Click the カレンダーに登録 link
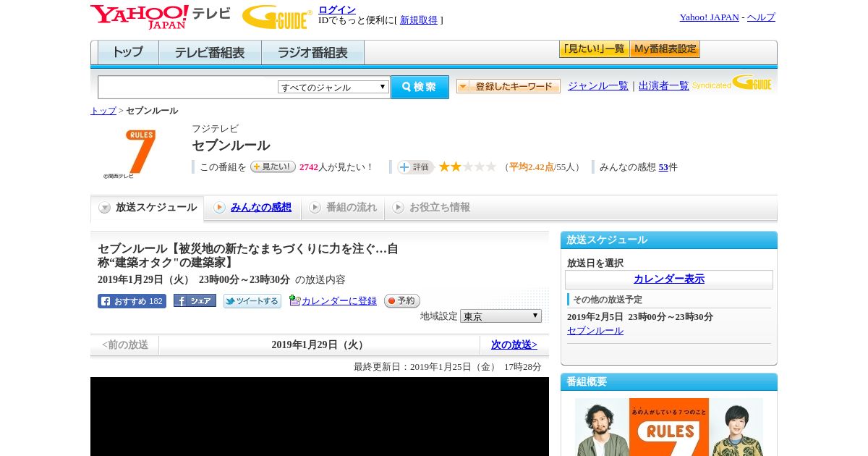868x456 pixels. click(339, 301)
